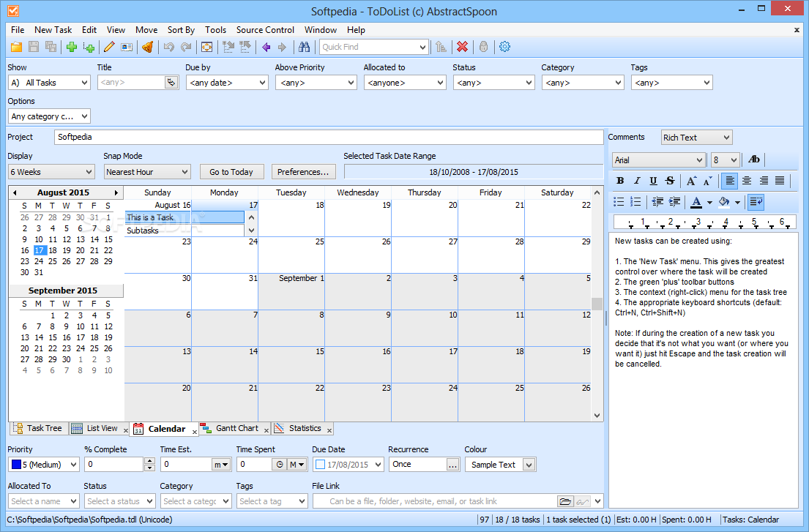Select the This is a Task entry

point(184,217)
